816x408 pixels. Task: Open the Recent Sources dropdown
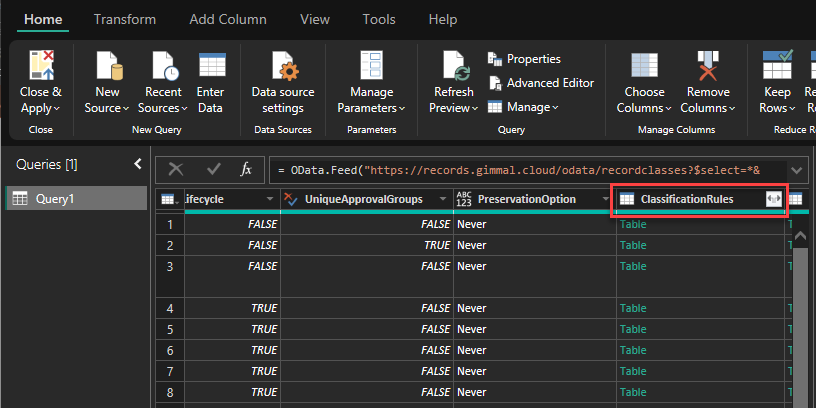coord(159,108)
